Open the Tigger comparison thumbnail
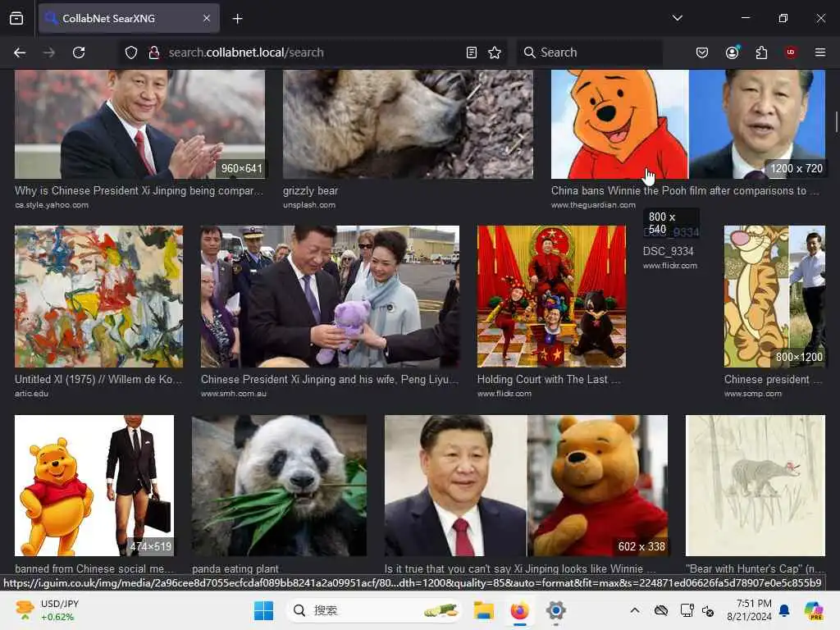 click(x=774, y=296)
